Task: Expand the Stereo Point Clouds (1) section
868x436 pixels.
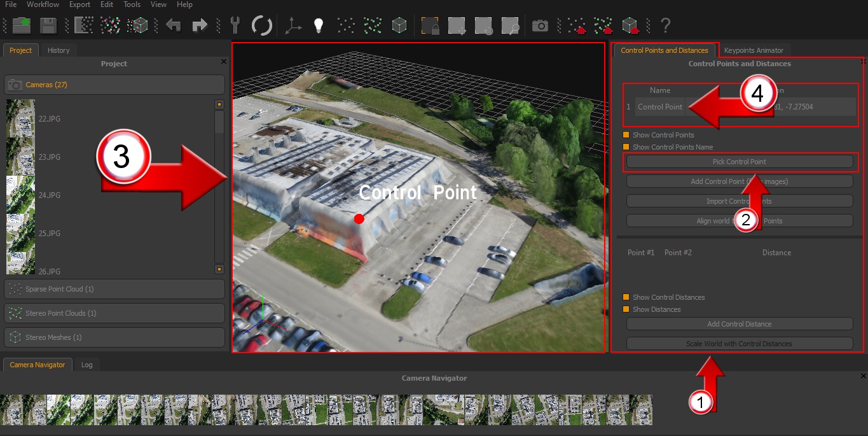Action: coord(114,313)
